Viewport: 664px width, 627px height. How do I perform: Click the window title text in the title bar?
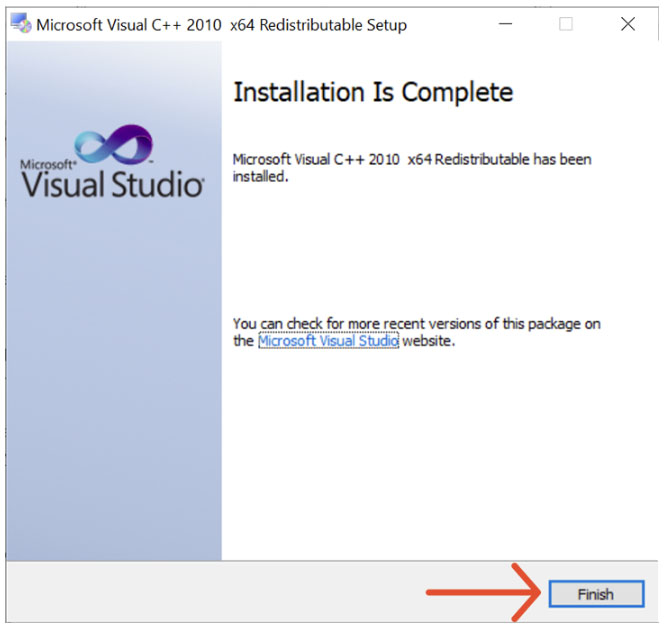221,24
